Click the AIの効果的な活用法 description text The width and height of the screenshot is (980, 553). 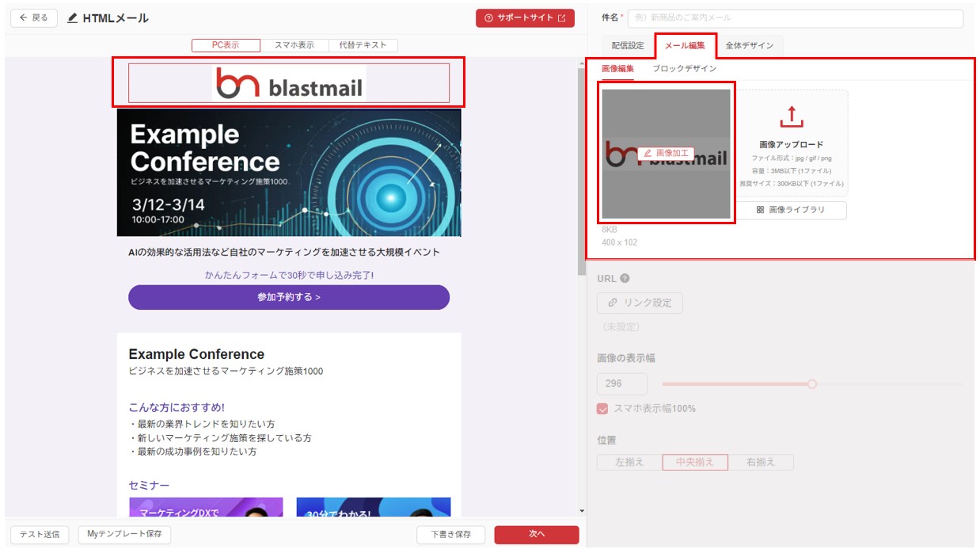tap(284, 252)
